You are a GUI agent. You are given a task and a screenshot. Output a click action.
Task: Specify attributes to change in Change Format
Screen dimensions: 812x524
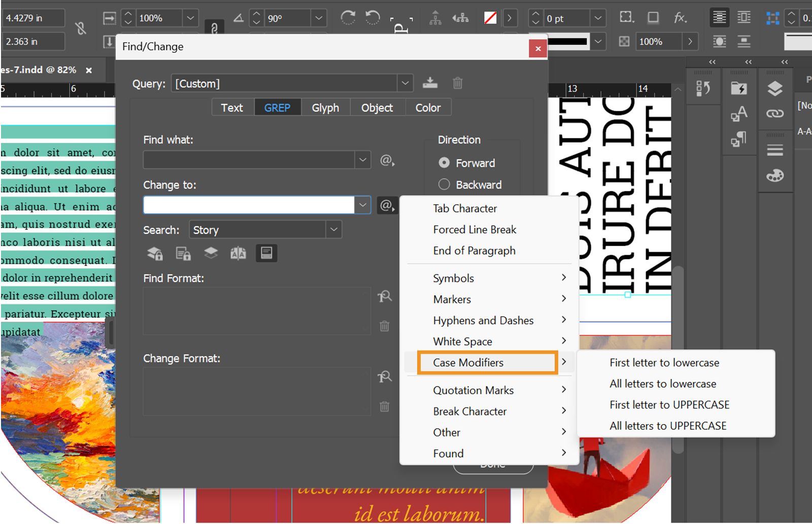click(385, 376)
